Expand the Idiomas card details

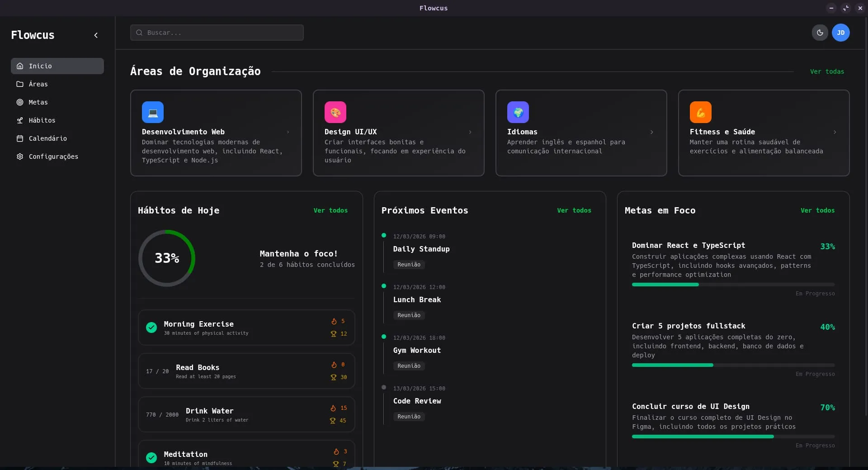(652, 132)
